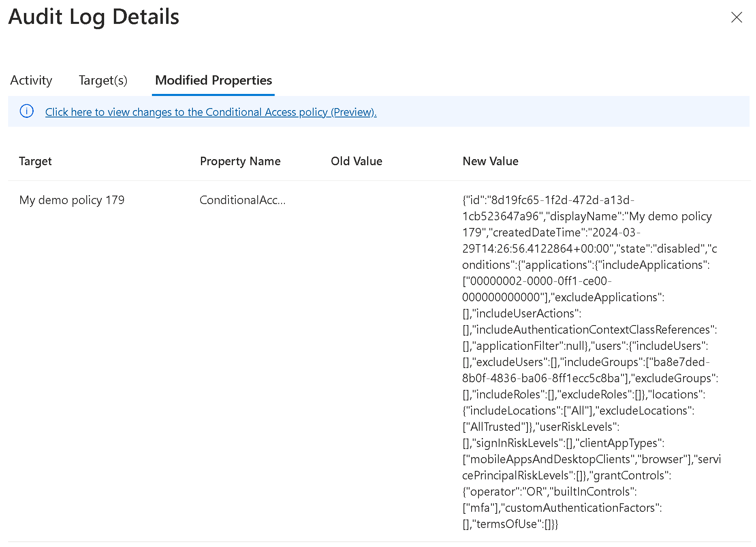Open the Target(s) tab
756x547 pixels.
click(103, 81)
